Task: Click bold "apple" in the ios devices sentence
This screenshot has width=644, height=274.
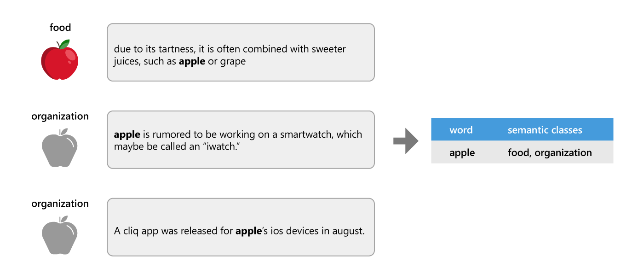Action: pos(248,231)
